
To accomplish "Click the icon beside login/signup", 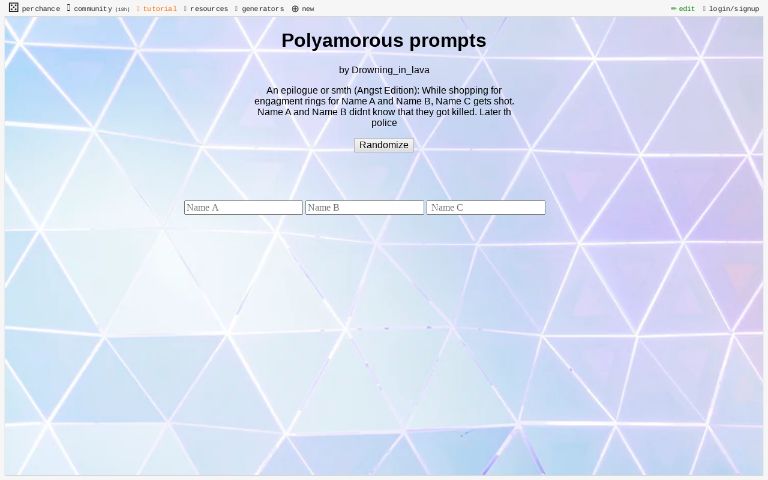I will (x=704, y=9).
